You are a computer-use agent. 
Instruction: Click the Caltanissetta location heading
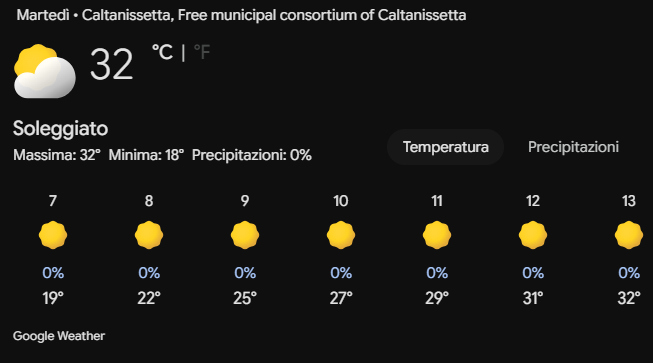point(241,15)
